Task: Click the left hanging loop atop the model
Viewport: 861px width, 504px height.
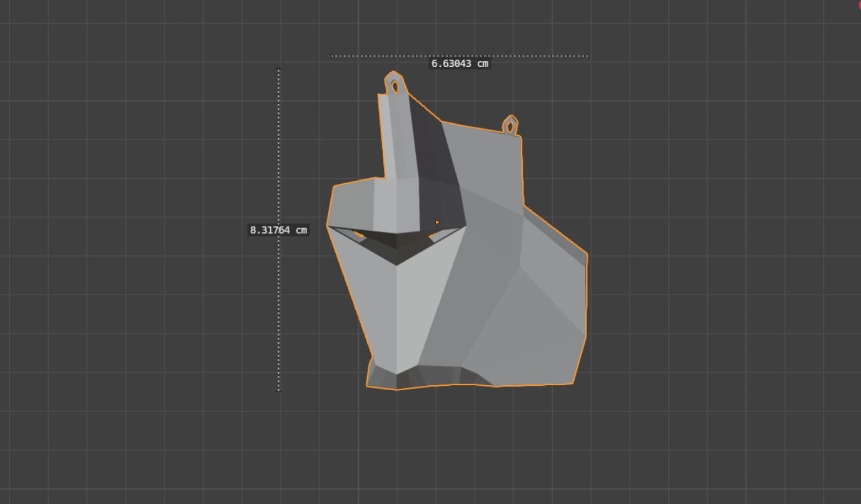Action: pos(395,85)
